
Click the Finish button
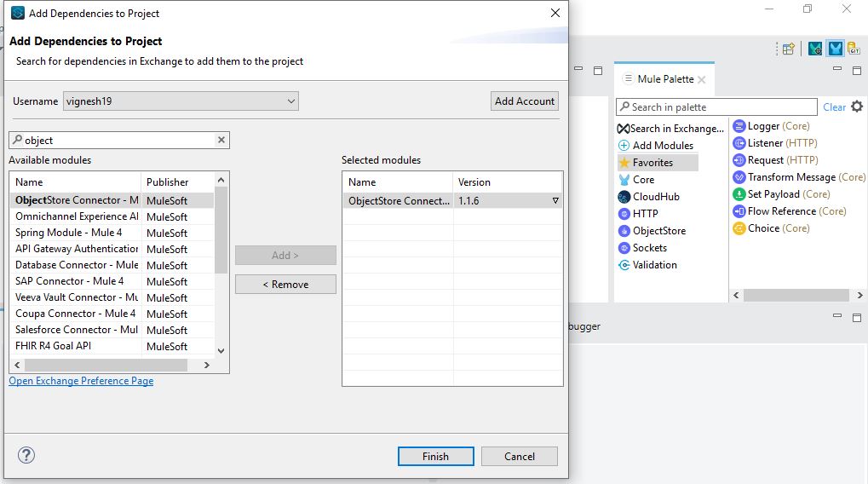point(435,457)
